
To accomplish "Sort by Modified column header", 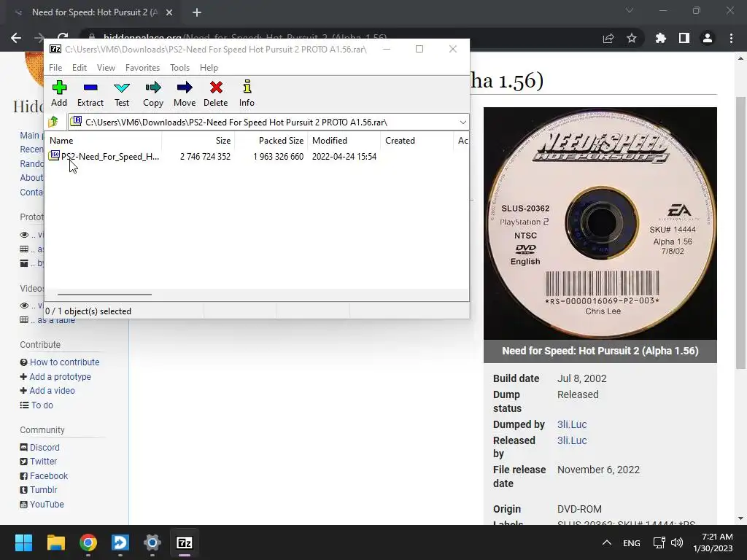I will point(344,141).
